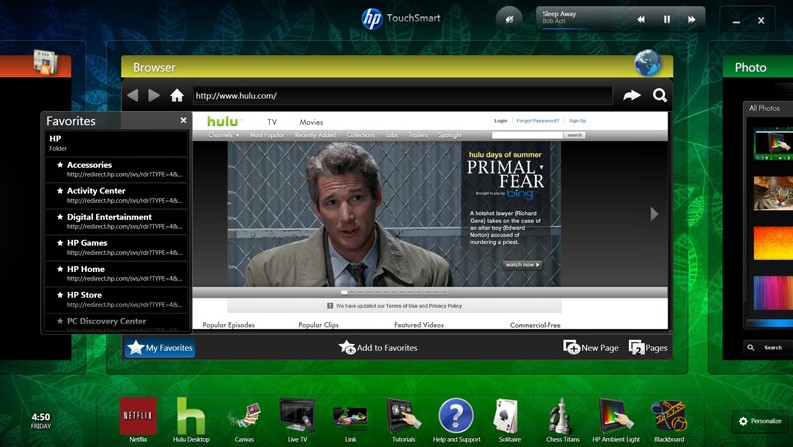Image resolution: width=793 pixels, height=447 pixels.
Task: Open the TV tab on Hulu
Action: (x=272, y=122)
